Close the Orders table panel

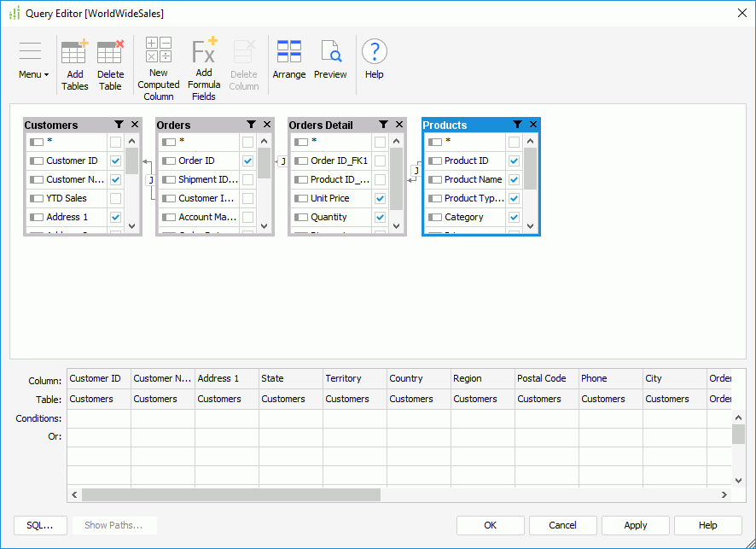click(266, 124)
